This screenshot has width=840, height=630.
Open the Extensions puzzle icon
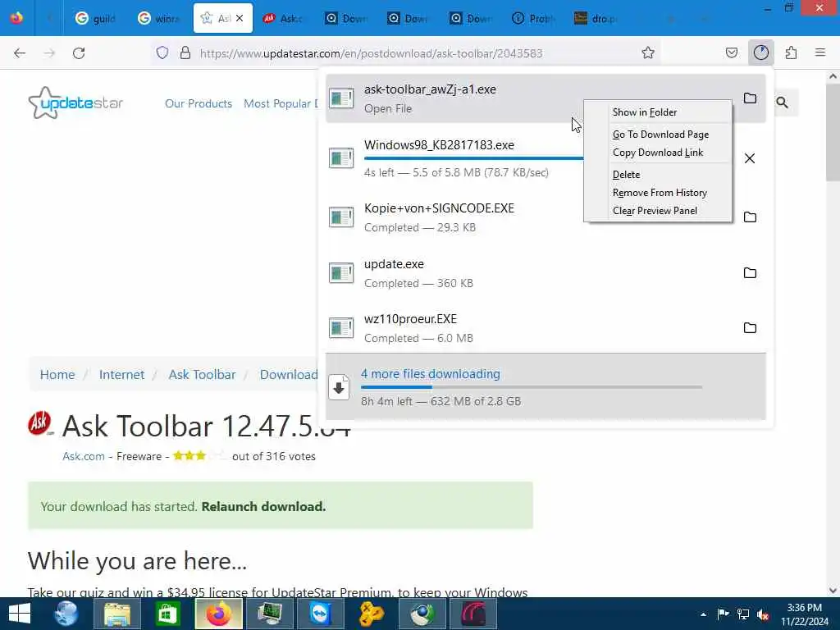[x=791, y=52]
